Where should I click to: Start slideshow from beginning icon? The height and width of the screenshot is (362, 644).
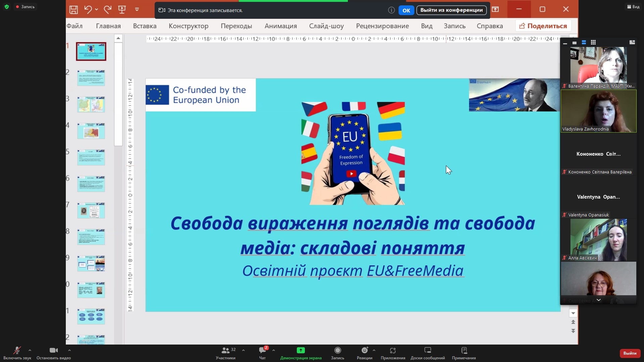122,10
